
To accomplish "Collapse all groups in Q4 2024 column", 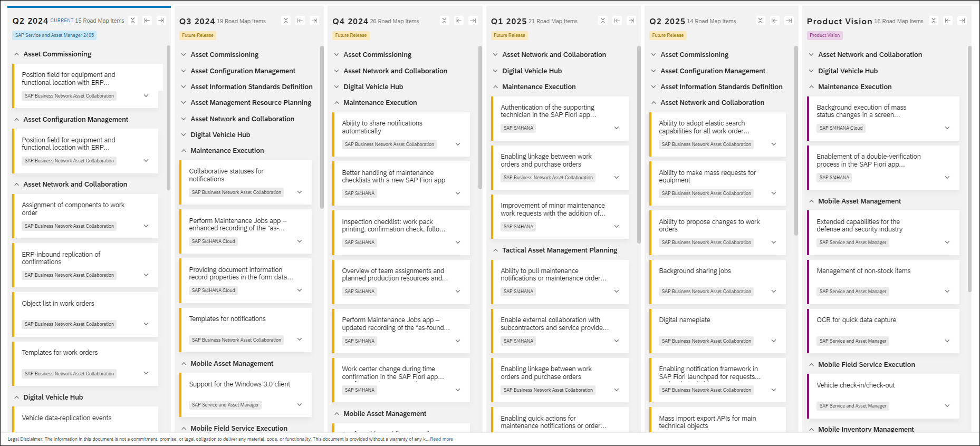I will (445, 21).
